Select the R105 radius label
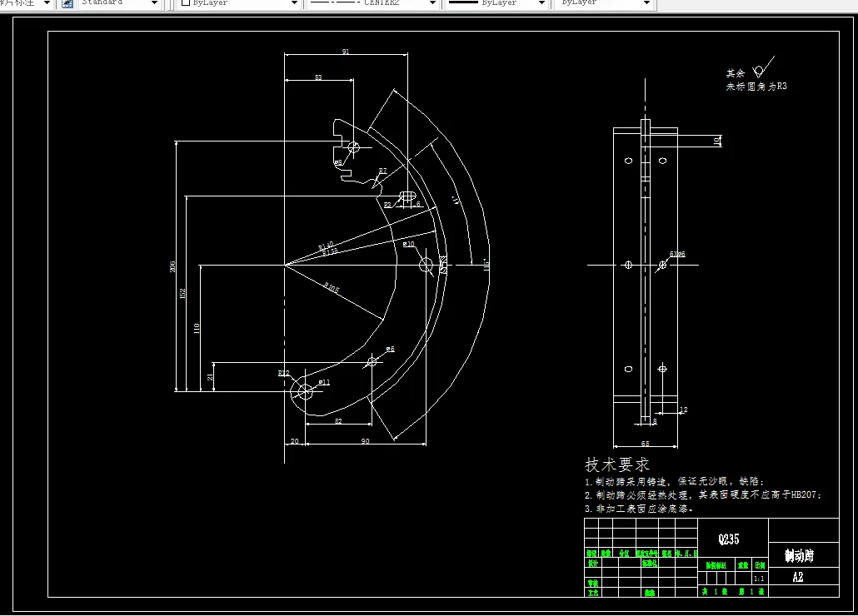The image size is (858, 616). (x=332, y=287)
